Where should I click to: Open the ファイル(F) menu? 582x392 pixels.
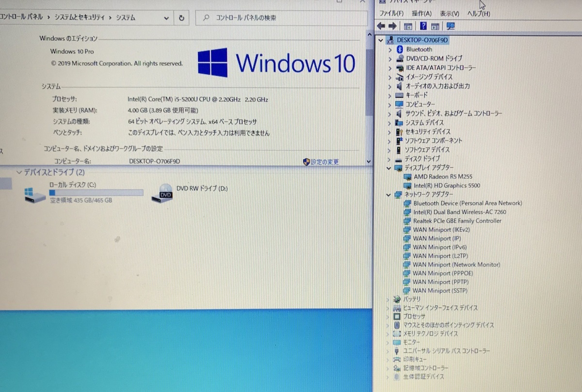click(391, 14)
